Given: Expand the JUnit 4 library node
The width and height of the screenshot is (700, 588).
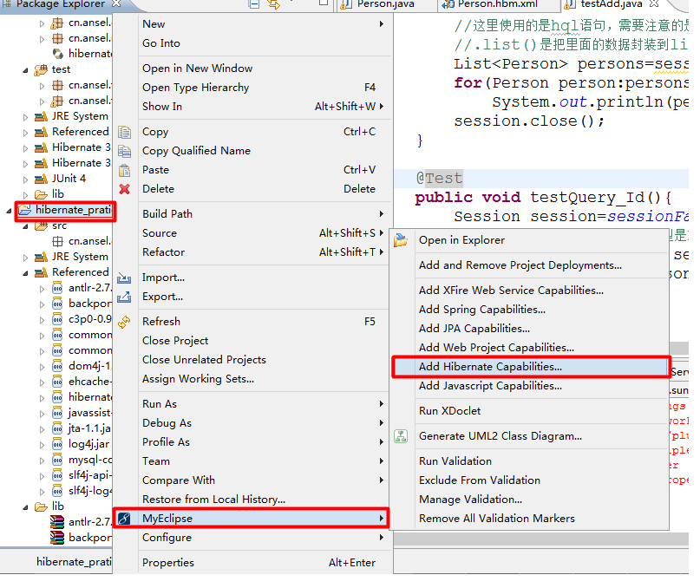Looking at the screenshot, I should [25, 180].
